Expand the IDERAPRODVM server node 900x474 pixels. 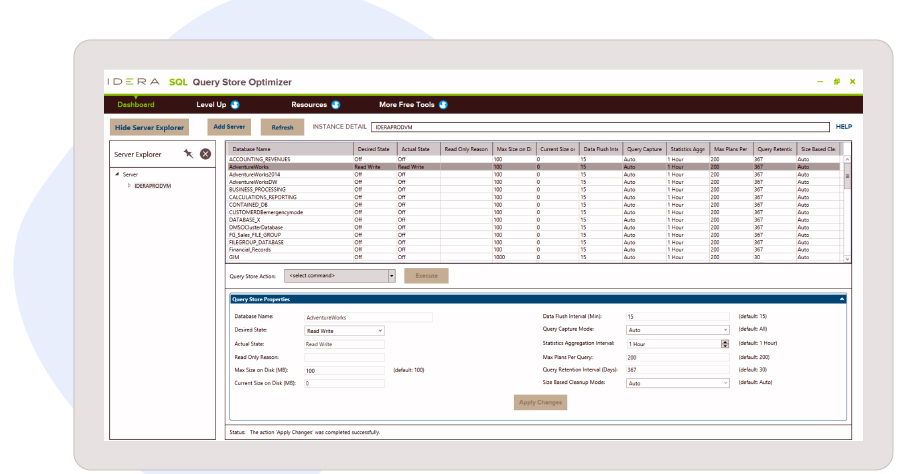pyautogui.click(x=129, y=186)
